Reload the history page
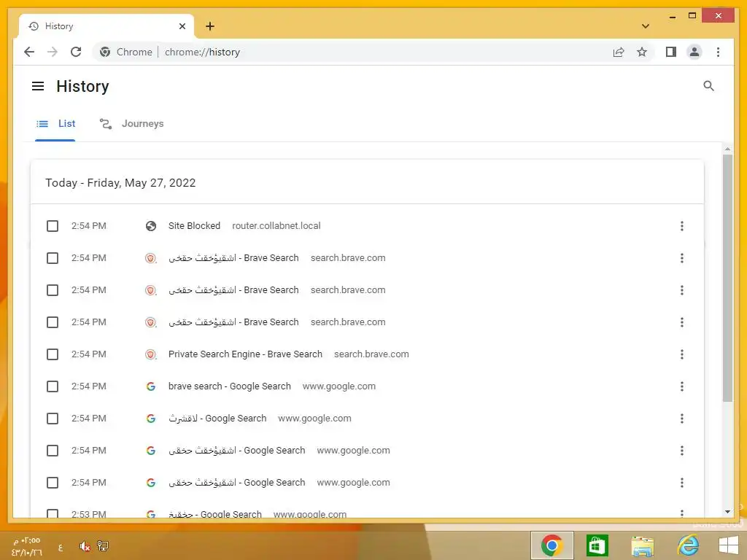This screenshot has height=560, width=747. [76, 52]
